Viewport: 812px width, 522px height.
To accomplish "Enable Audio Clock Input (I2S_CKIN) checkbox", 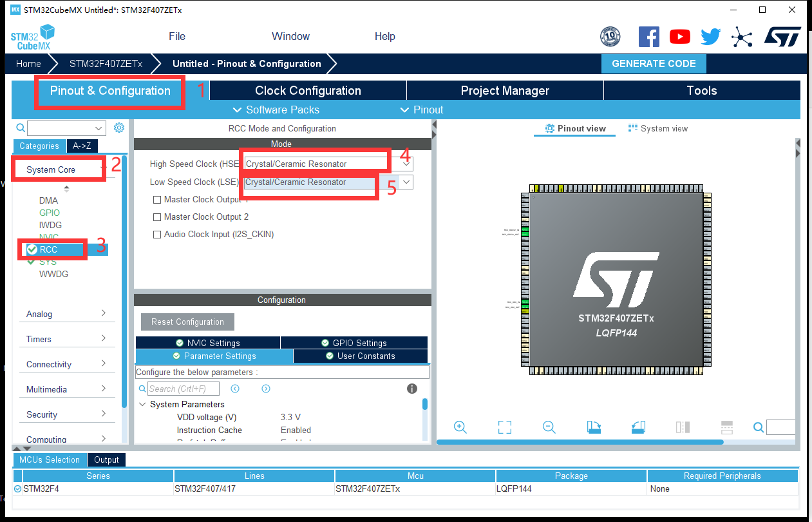I will 156,235.
